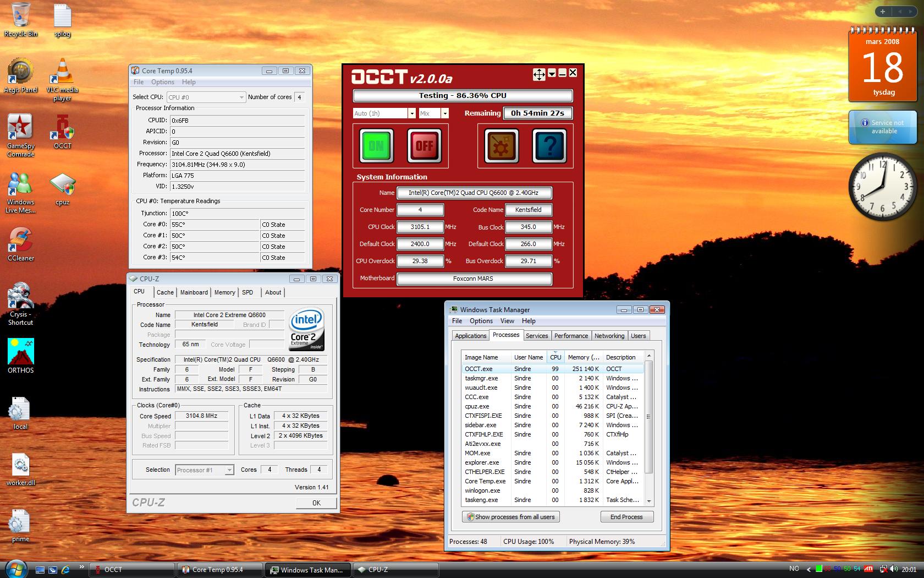Select worker.dll desktop file

pyautogui.click(x=21, y=470)
